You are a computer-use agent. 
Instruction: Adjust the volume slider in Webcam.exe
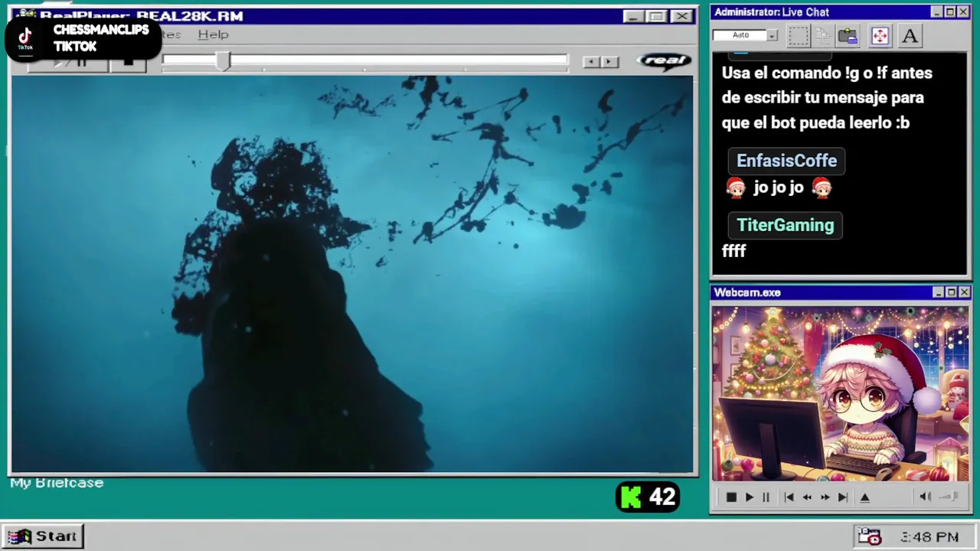(x=949, y=497)
